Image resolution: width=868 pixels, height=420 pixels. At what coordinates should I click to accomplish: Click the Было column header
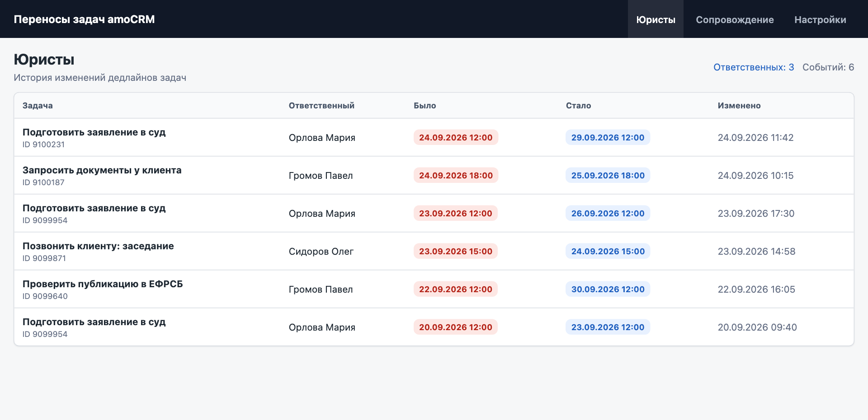[x=425, y=106]
